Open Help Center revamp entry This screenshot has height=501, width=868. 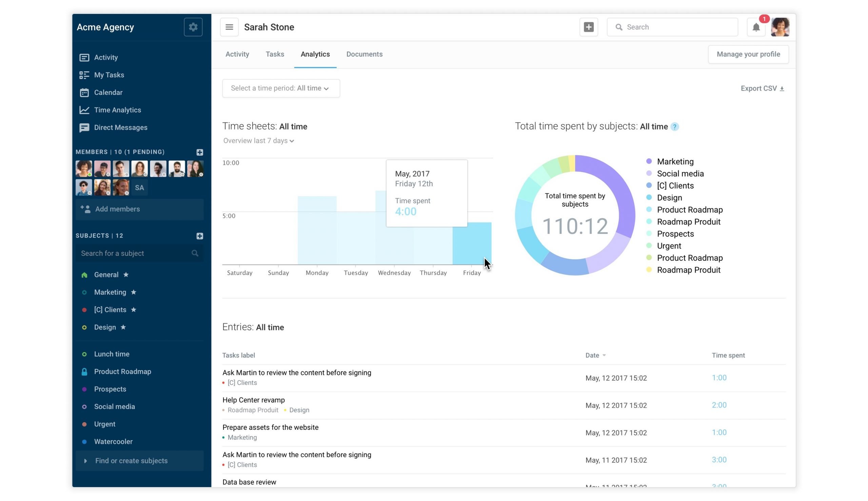(x=254, y=400)
